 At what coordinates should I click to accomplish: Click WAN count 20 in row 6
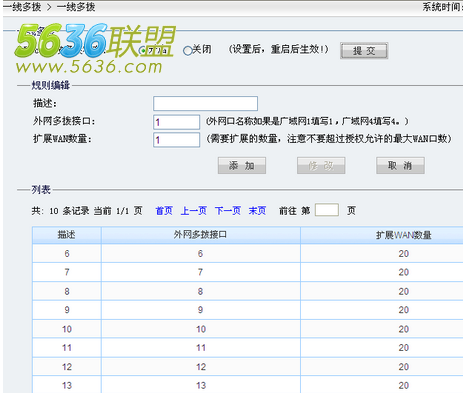point(404,254)
